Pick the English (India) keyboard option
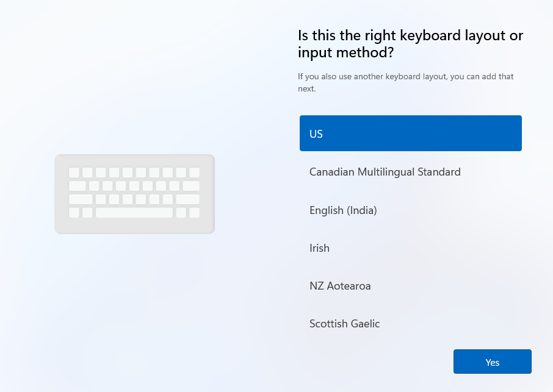Image resolution: width=553 pixels, height=392 pixels. (x=343, y=210)
